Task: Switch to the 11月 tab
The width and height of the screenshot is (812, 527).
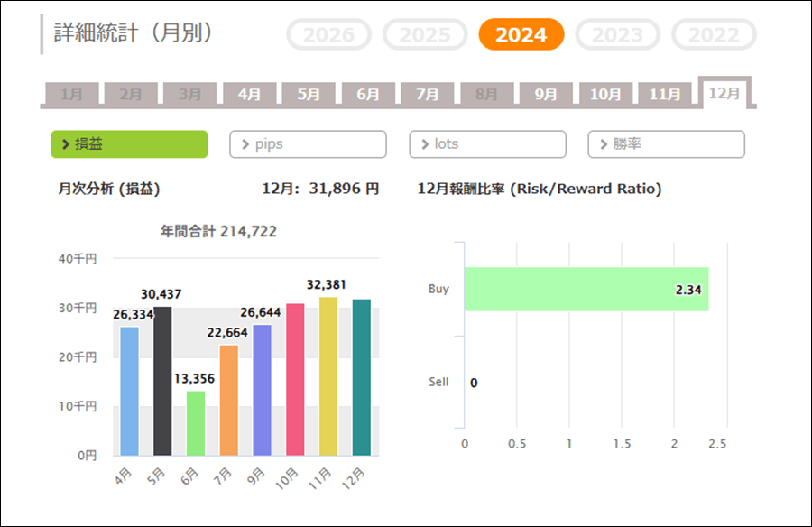Action: click(x=665, y=94)
